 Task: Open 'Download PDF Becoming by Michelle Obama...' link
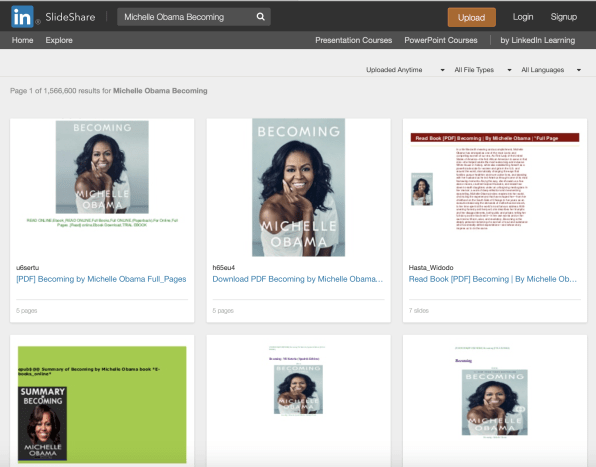click(298, 279)
